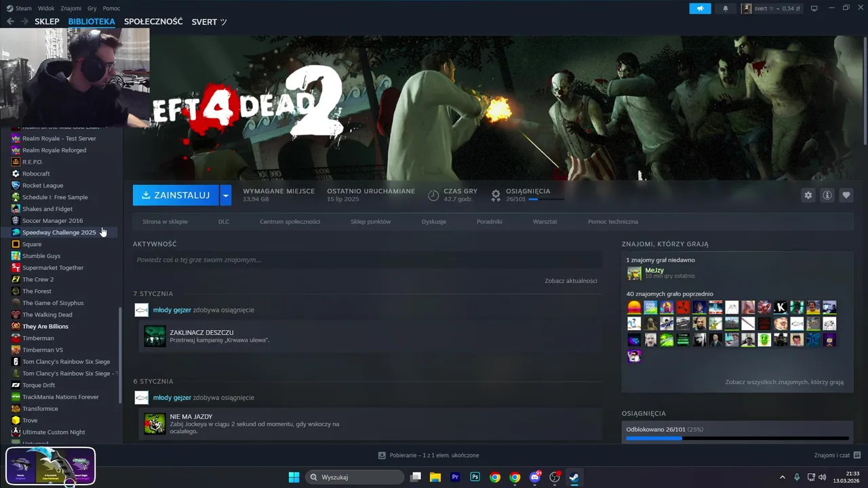Viewport: 868px width, 488px height.
Task: Select Trove in library
Action: click(30, 421)
